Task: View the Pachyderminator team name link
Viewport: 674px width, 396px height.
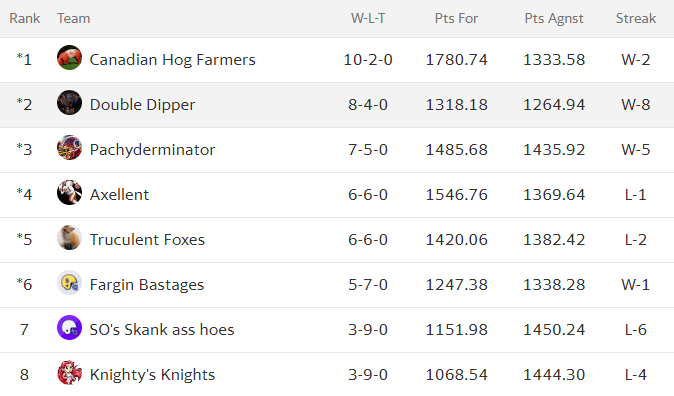Action: coord(152,150)
